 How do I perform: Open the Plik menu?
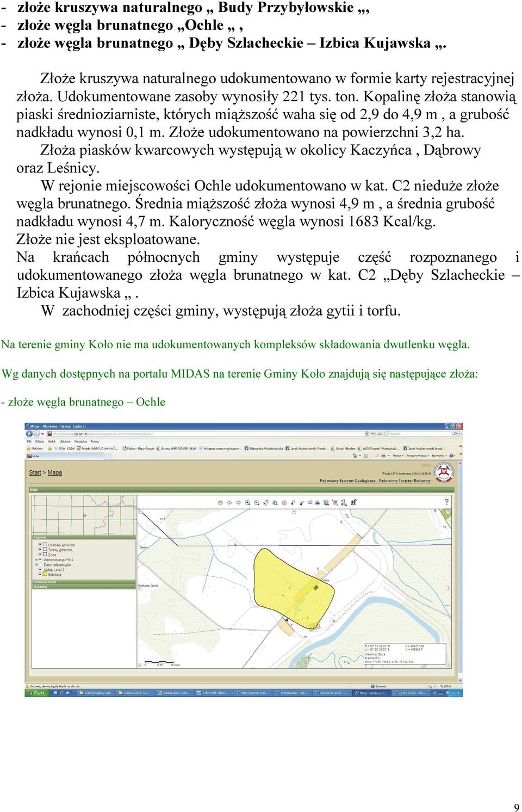click(x=29, y=441)
